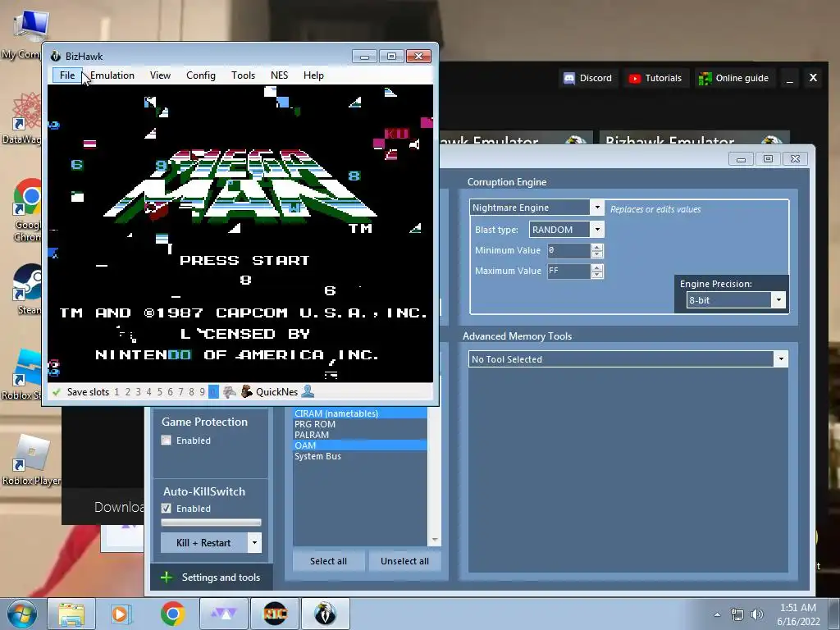The width and height of the screenshot is (840, 630).
Task: Open Steam desktop shortcut
Action: point(27,290)
